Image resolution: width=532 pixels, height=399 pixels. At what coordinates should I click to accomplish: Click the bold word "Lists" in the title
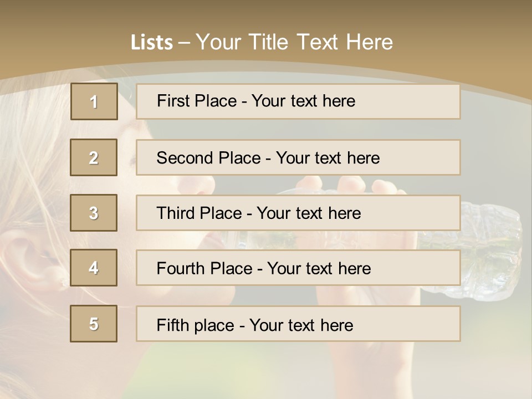[152, 43]
